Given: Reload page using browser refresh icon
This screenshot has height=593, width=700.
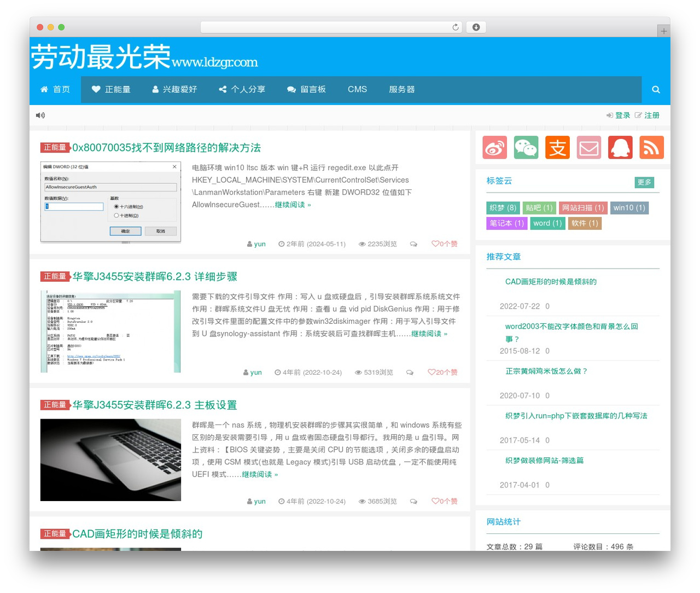Looking at the screenshot, I should (x=456, y=27).
